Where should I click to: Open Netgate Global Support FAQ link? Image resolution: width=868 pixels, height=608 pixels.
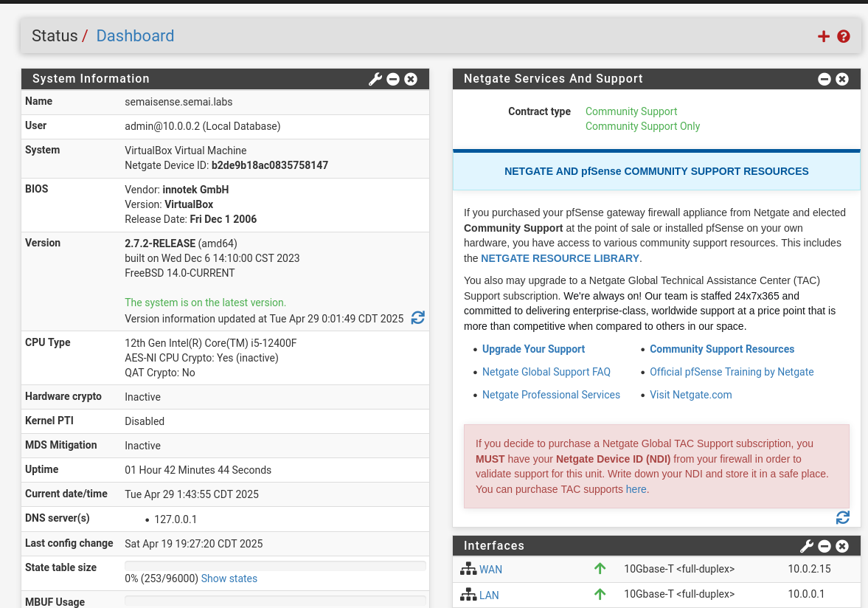(x=546, y=372)
